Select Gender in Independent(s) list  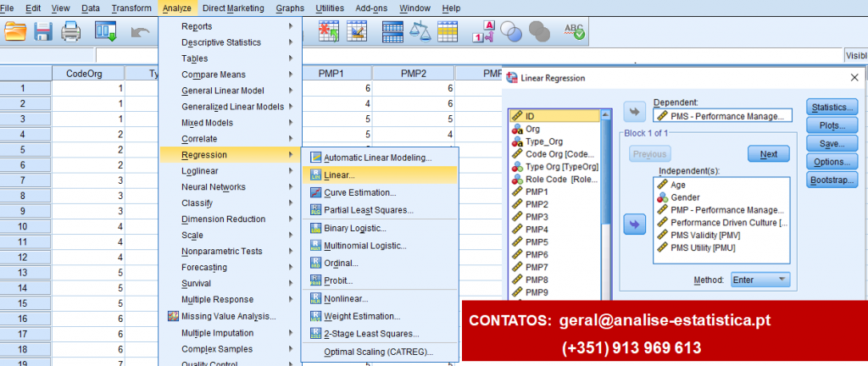pos(722,197)
